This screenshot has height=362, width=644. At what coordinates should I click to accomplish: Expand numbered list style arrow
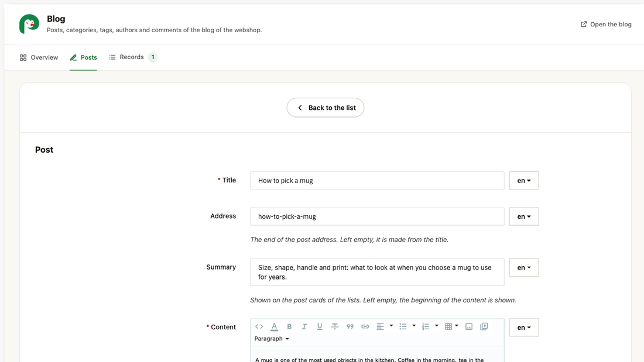tap(437, 326)
